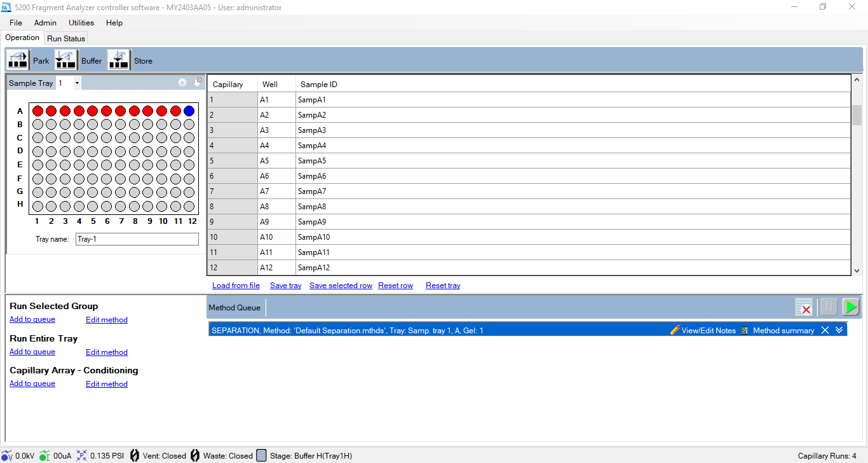Click the Buffer tray position icon

tap(66, 60)
